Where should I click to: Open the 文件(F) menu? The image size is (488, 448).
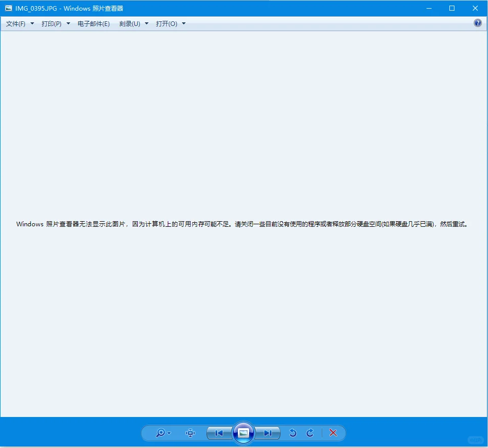click(15, 23)
